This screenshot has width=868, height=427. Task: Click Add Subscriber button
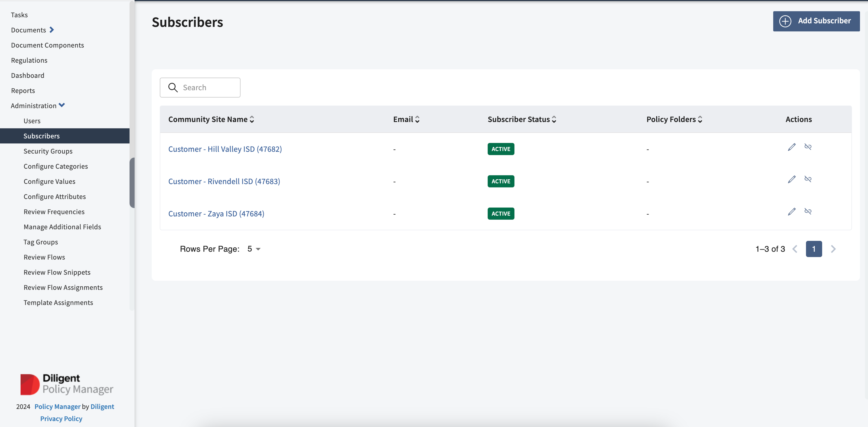pos(816,21)
